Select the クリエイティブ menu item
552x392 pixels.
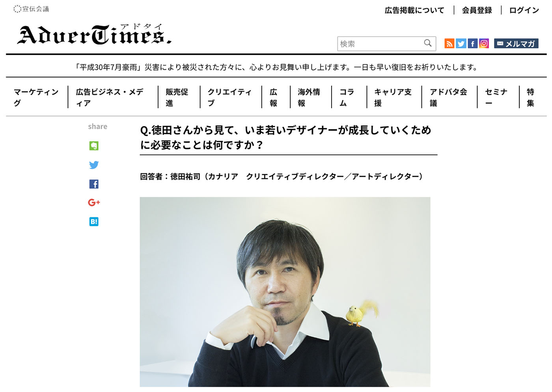click(x=229, y=97)
